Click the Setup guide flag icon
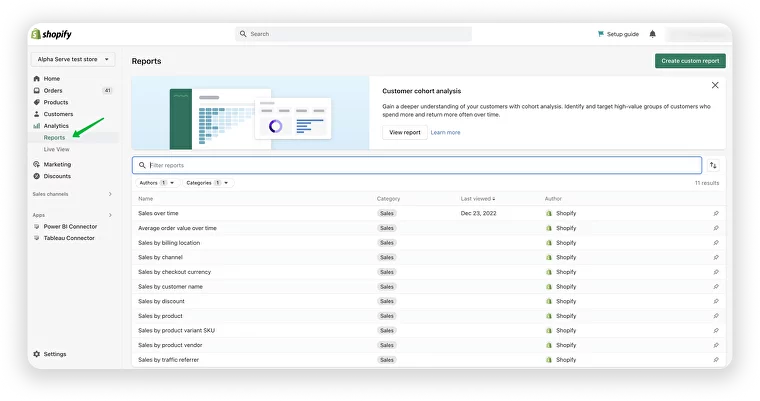 click(x=601, y=34)
